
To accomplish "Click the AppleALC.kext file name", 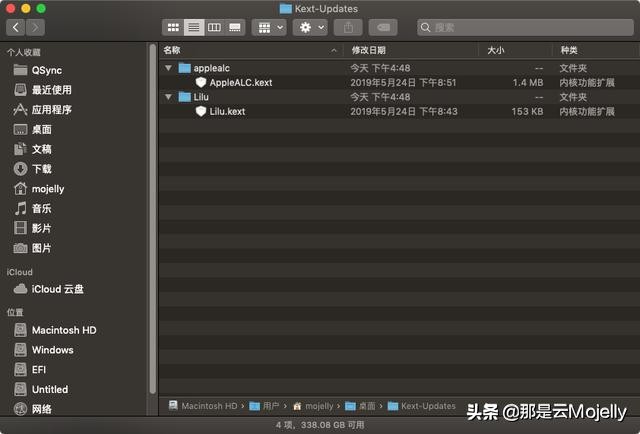I will 241,82.
